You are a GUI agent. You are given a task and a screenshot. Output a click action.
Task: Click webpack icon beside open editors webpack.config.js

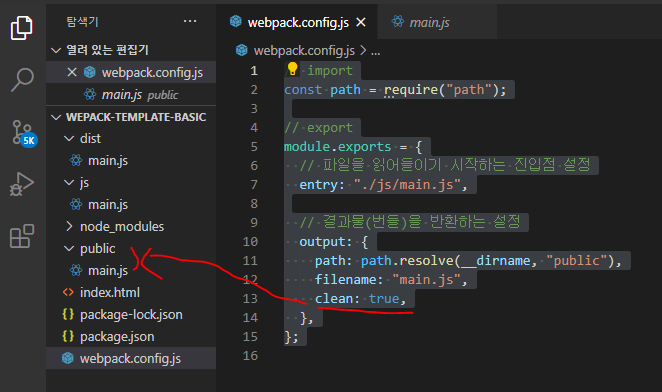[90, 72]
